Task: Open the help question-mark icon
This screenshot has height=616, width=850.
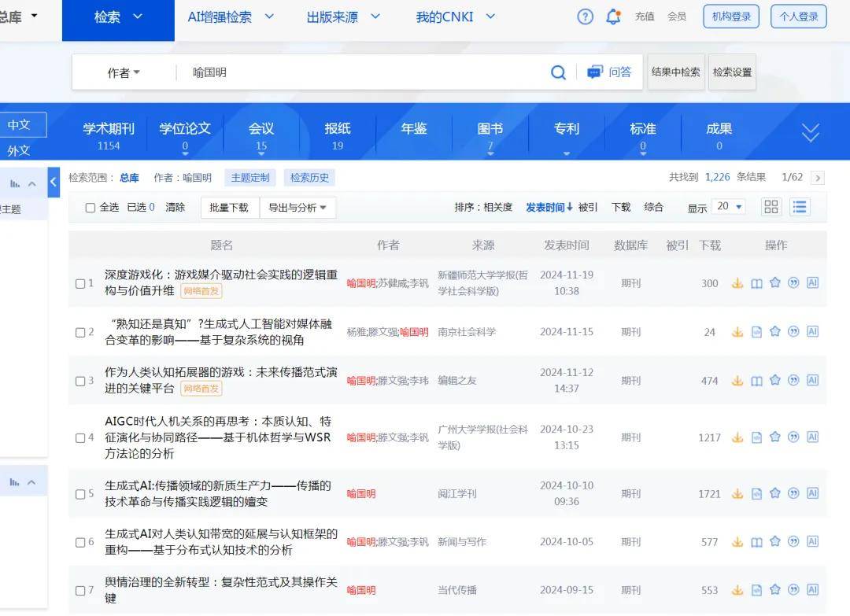Action: [x=585, y=16]
